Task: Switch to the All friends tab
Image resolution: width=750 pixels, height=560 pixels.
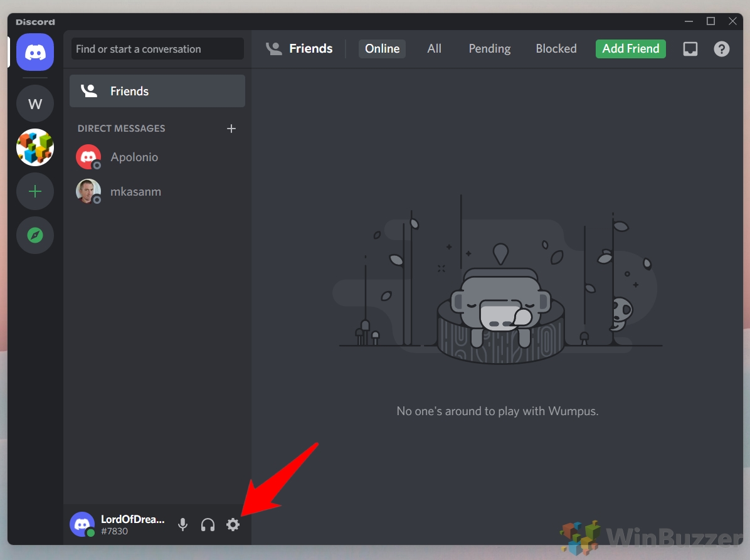Action: click(x=435, y=49)
